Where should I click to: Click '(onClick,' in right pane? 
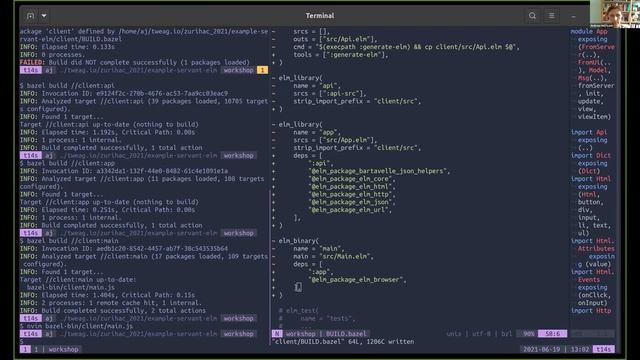pos(594,295)
